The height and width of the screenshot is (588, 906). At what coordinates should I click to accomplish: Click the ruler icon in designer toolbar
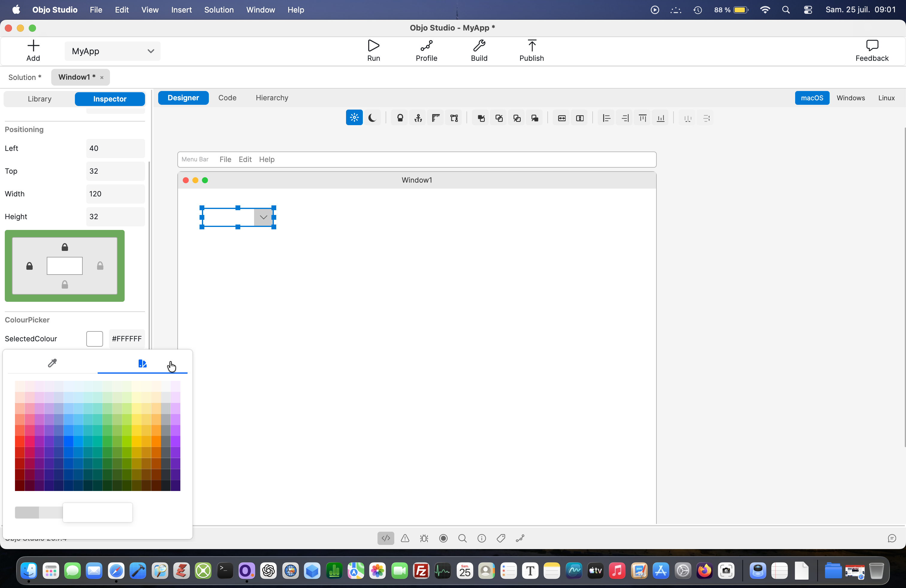pos(436,118)
